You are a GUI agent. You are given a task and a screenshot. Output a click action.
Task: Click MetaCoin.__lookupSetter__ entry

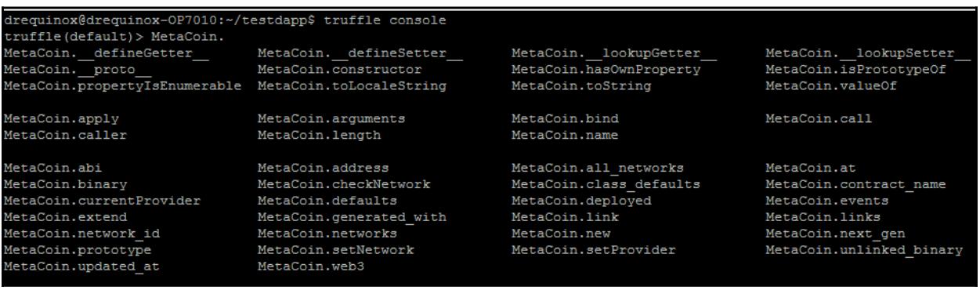[x=862, y=53]
